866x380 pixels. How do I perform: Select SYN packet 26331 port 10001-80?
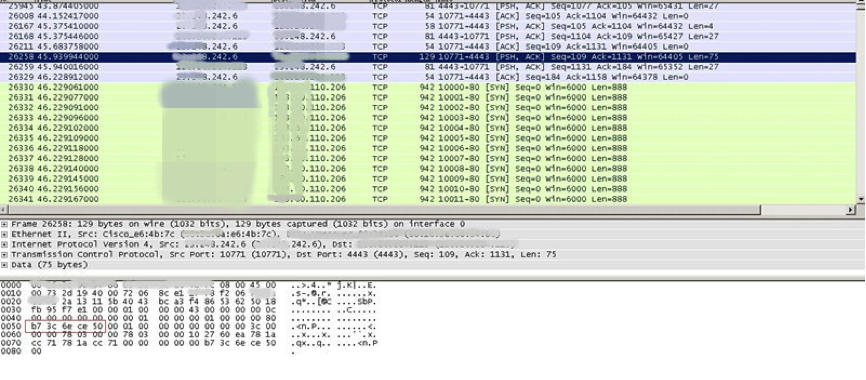(x=428, y=97)
